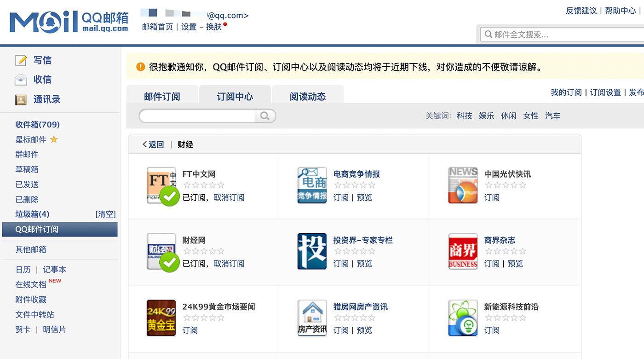Screen dimensions: 644x359
Task: Click the FT中文网 subscription logo
Action: pos(161,185)
